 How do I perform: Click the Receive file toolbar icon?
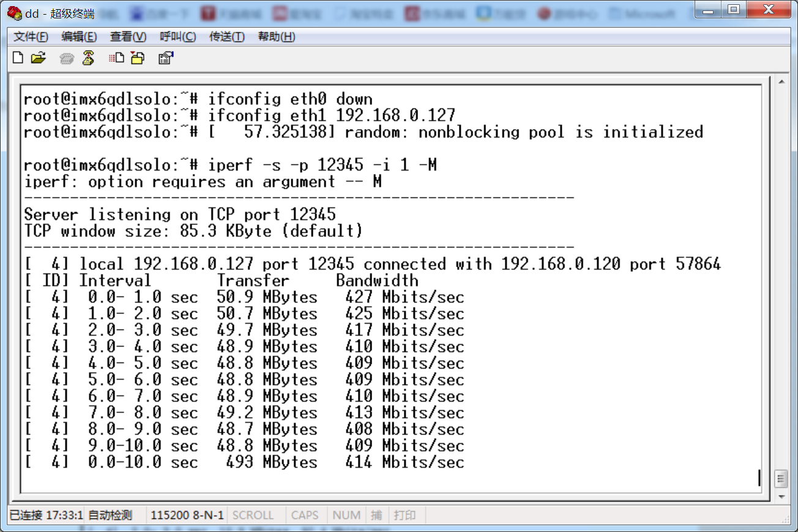(x=138, y=58)
